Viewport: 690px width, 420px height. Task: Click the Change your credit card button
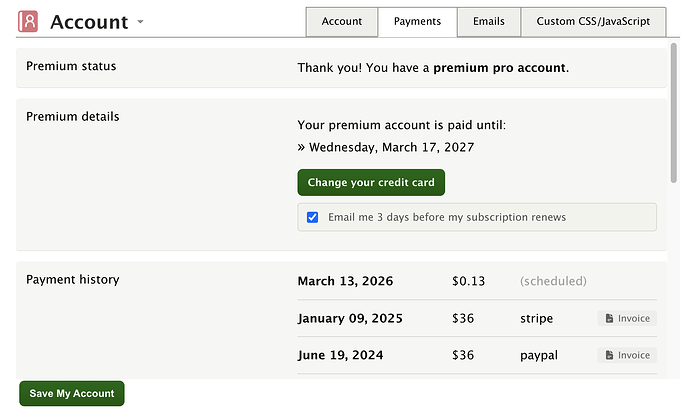pos(371,183)
